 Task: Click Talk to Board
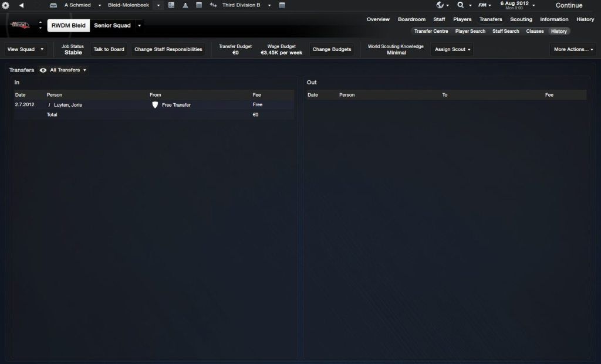click(x=109, y=49)
